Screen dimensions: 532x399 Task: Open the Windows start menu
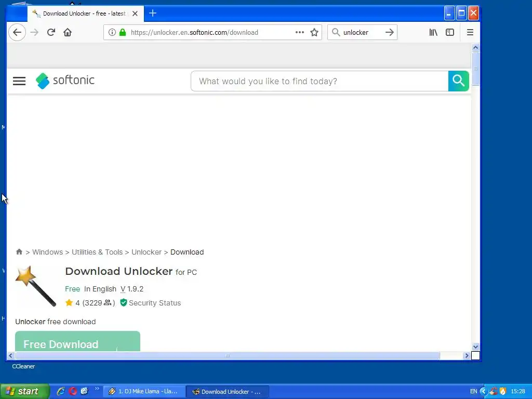tap(24, 391)
